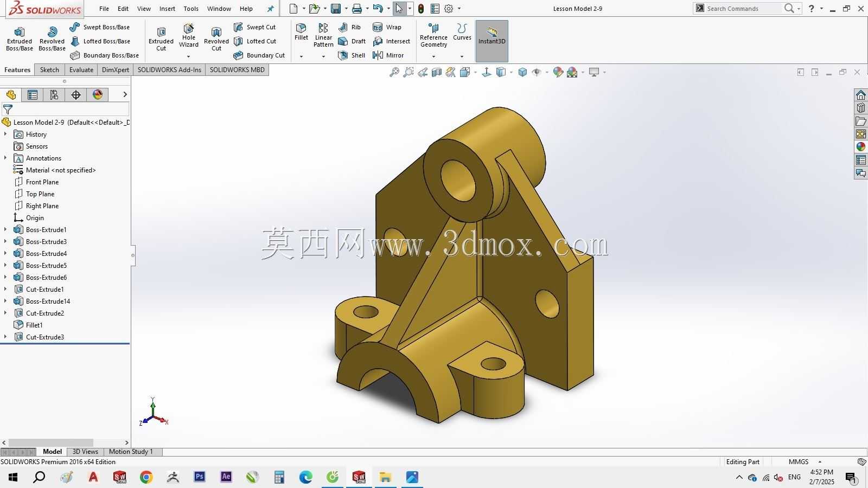Select the Mirror tool
The height and width of the screenshot is (488, 868).
click(388, 55)
